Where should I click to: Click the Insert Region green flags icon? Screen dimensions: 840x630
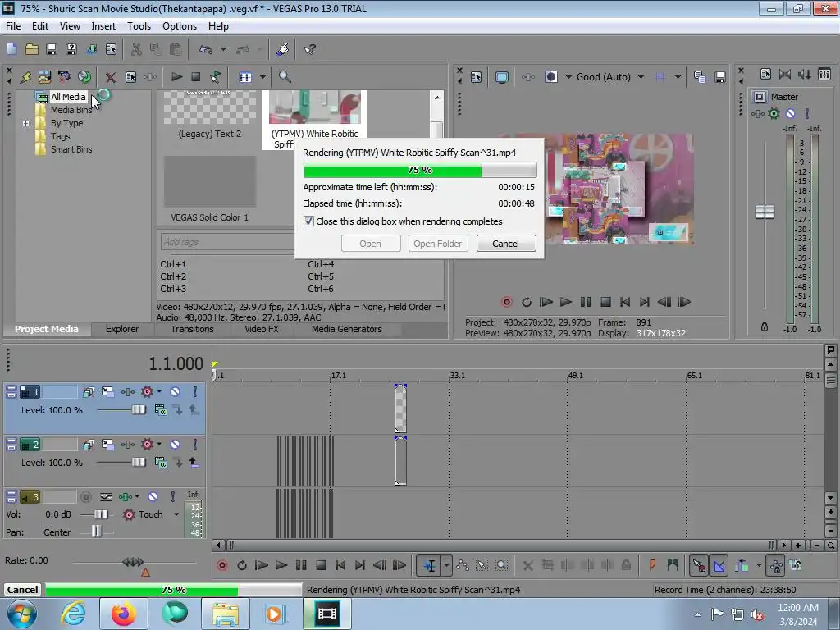[x=673, y=565]
